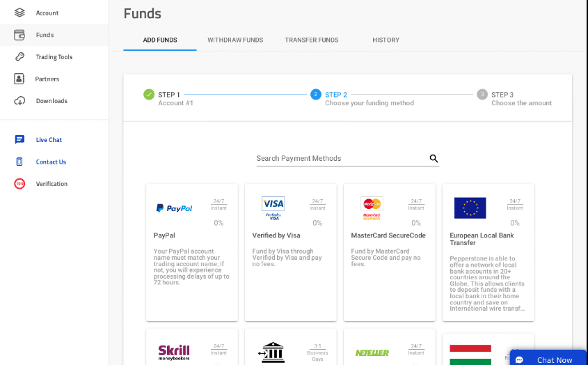The height and width of the screenshot is (365, 588).
Task: Type in Search Payment Methods field
Action: (x=341, y=159)
